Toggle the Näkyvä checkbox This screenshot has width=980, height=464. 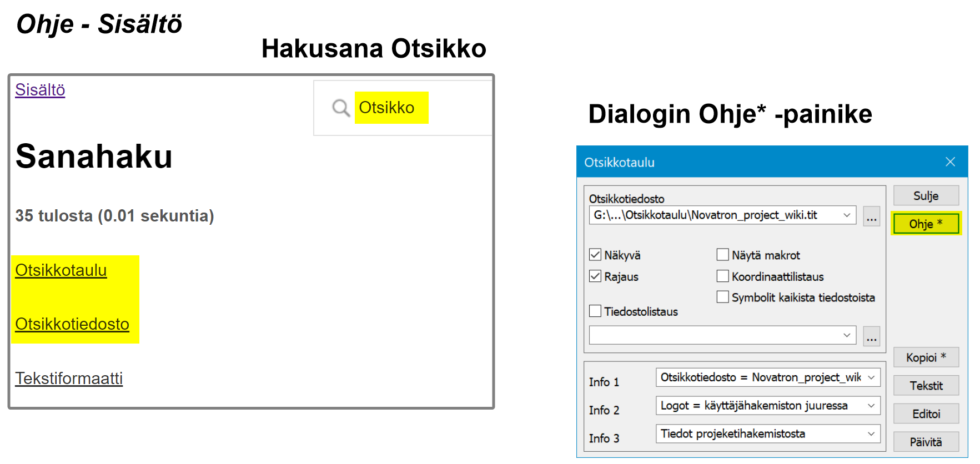595,255
